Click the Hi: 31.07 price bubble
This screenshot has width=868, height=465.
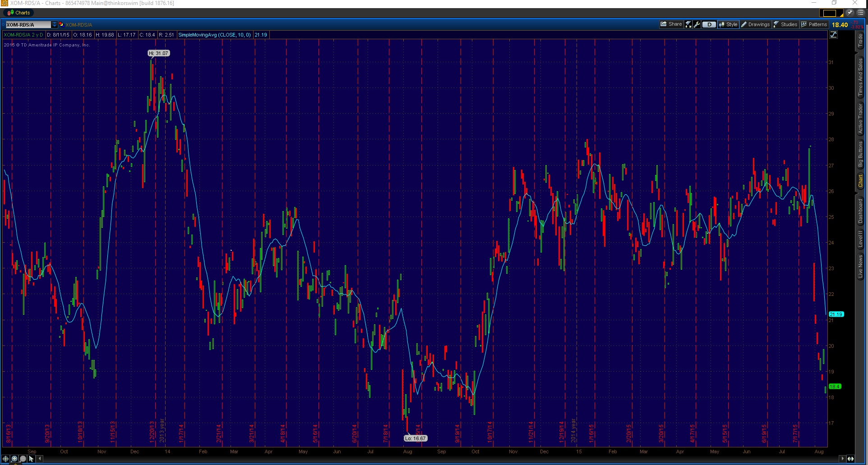[x=159, y=53]
